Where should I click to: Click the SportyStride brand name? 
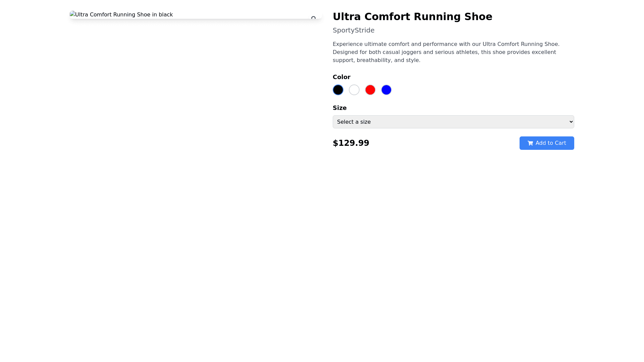coord(354,30)
